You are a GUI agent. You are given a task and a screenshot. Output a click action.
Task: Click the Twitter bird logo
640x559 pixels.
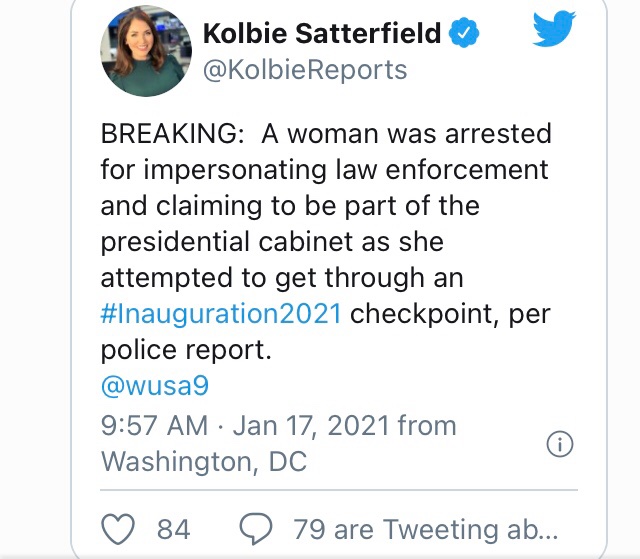tap(554, 32)
